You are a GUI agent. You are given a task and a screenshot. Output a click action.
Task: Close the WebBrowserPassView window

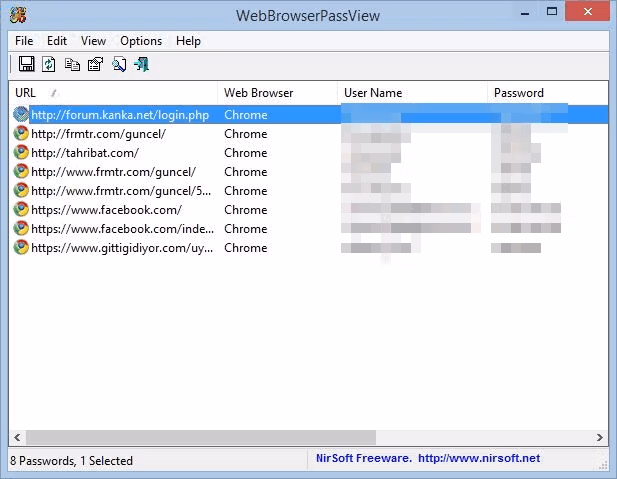(587, 11)
